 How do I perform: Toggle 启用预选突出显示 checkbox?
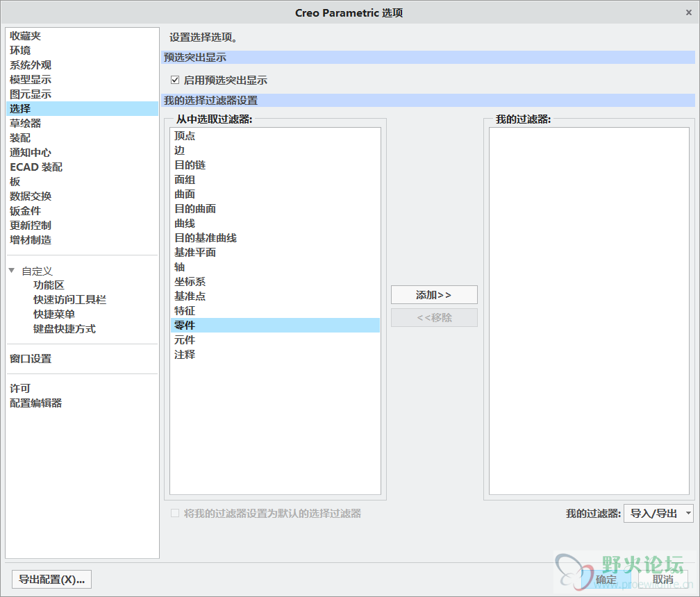click(x=175, y=80)
